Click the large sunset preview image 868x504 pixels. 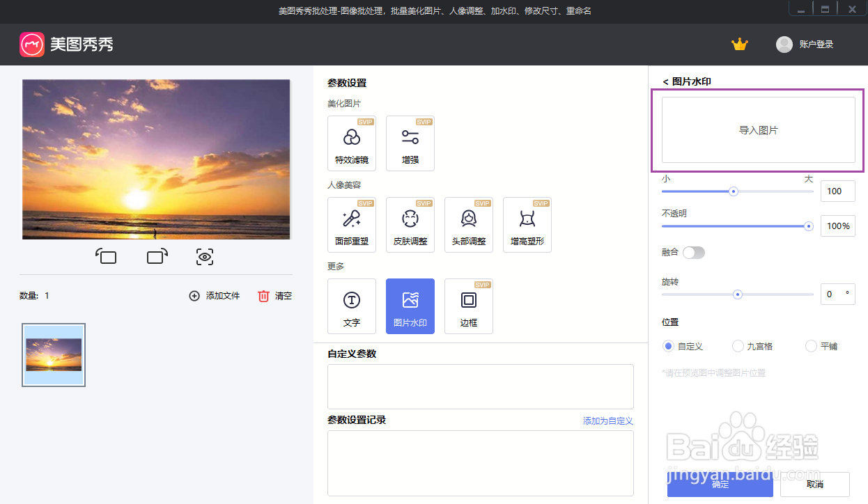point(156,159)
